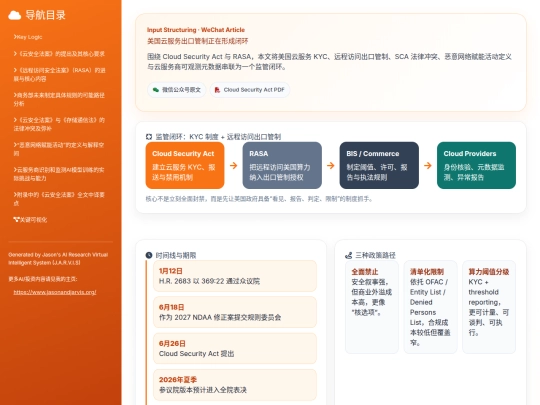Select the orange Cloud Security Act flow card
Image resolution: width=540 pixels, height=405 pixels.
click(x=185, y=165)
